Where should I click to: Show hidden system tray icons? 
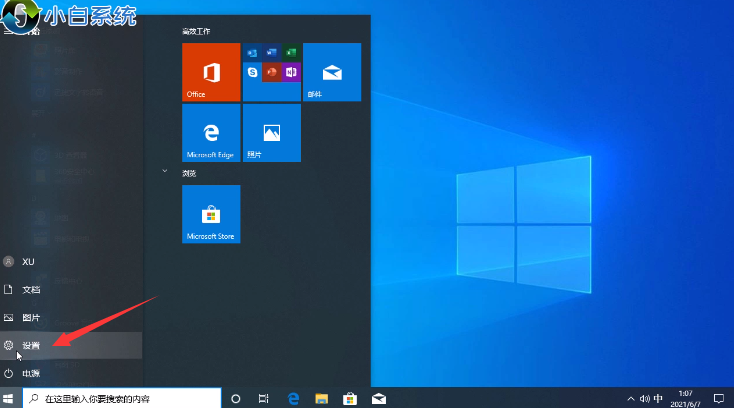[630, 398]
